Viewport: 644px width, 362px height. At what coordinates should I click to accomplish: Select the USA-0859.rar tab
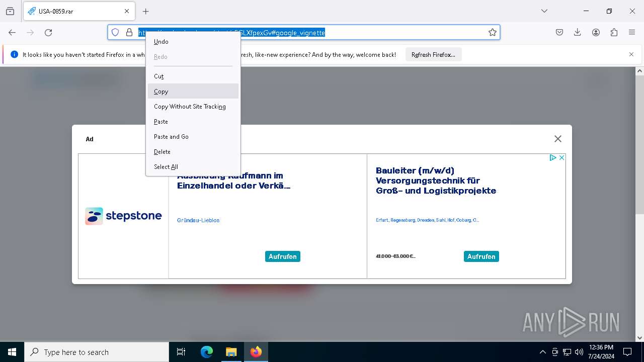click(x=78, y=11)
